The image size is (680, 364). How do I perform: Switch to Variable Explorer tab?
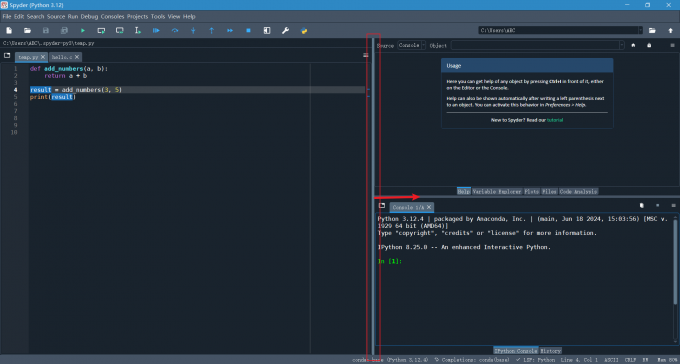click(497, 191)
